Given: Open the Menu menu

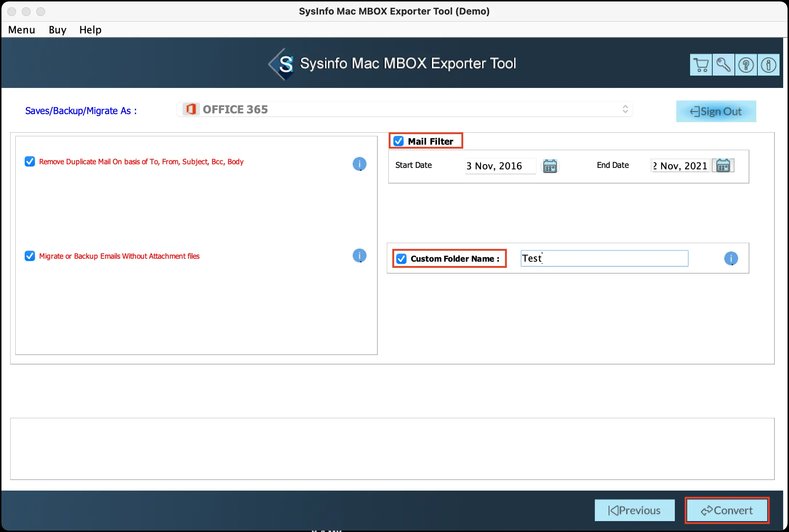Looking at the screenshot, I should point(21,30).
